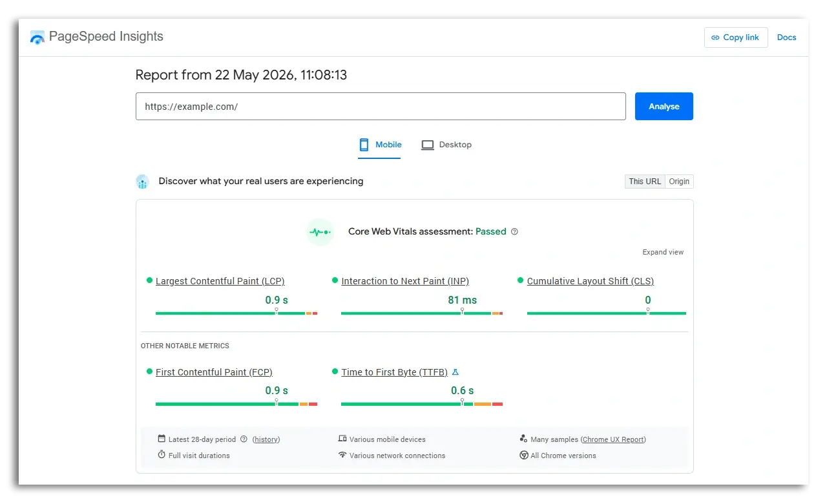The height and width of the screenshot is (504, 827).
Task: Click the help icon beside Passed
Action: (514, 232)
